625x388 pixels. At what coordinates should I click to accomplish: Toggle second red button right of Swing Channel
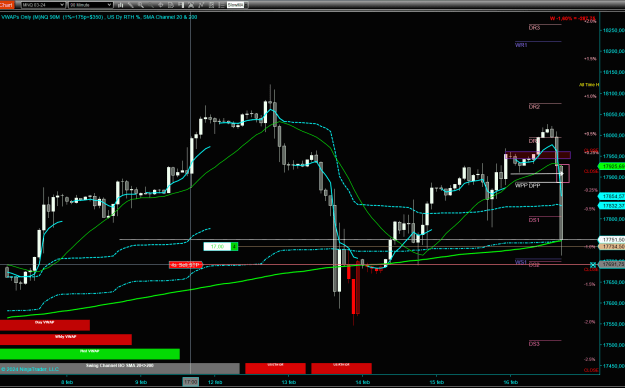(x=342, y=368)
